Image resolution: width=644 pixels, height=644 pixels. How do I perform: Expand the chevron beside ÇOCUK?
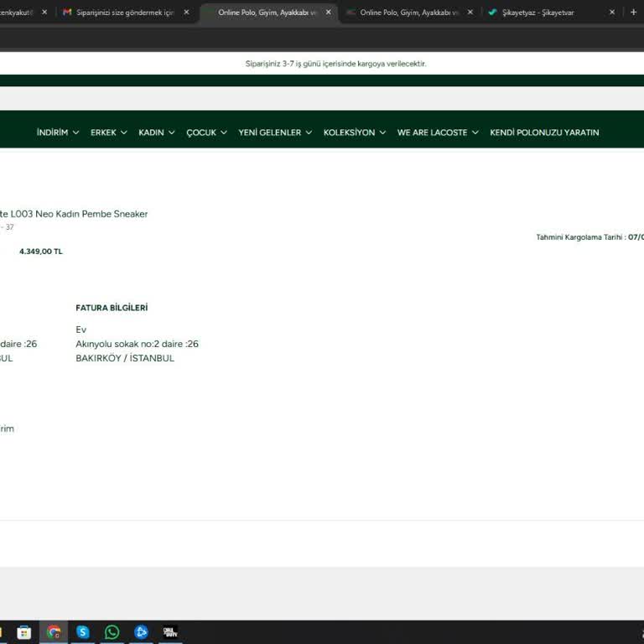224,132
